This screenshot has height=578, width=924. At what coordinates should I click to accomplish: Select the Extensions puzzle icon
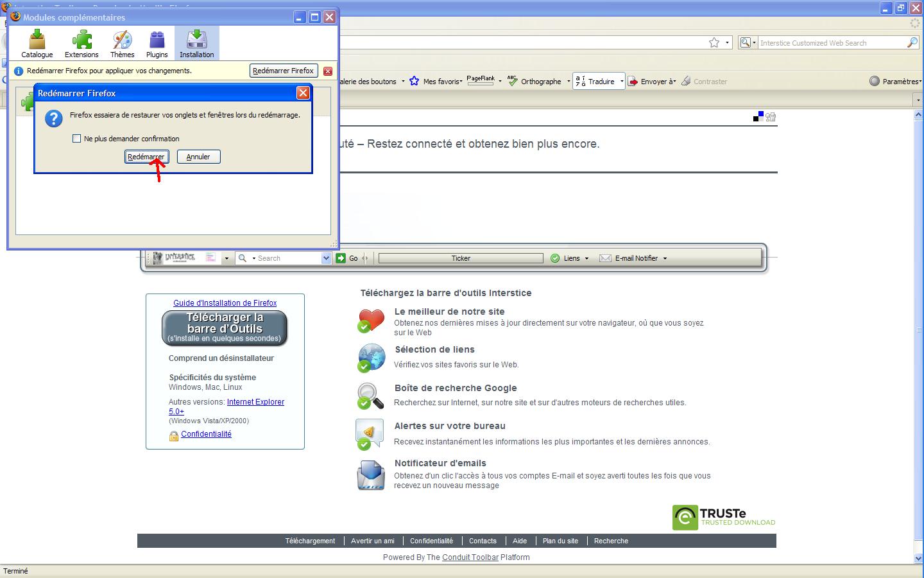point(81,40)
